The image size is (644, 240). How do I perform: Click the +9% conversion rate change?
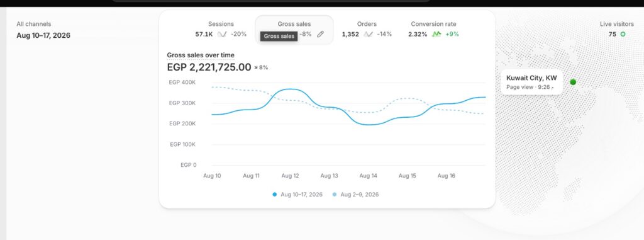[x=452, y=34]
